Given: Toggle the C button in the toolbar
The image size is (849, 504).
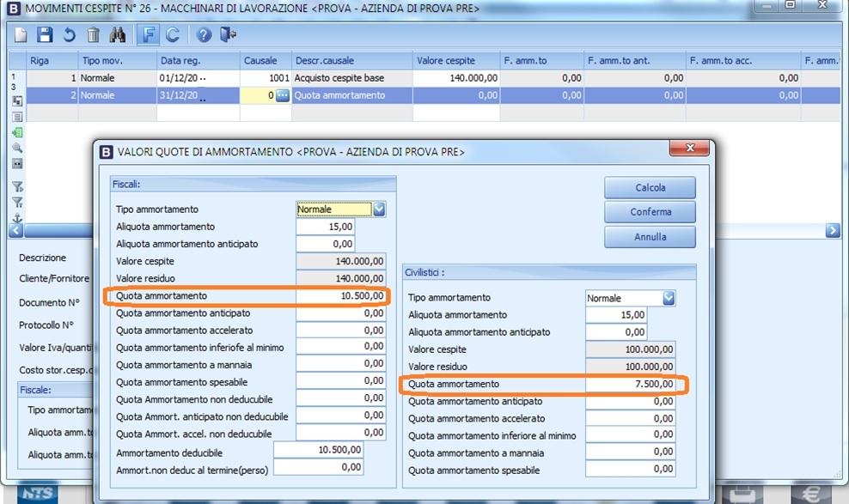Looking at the screenshot, I should tap(173, 35).
